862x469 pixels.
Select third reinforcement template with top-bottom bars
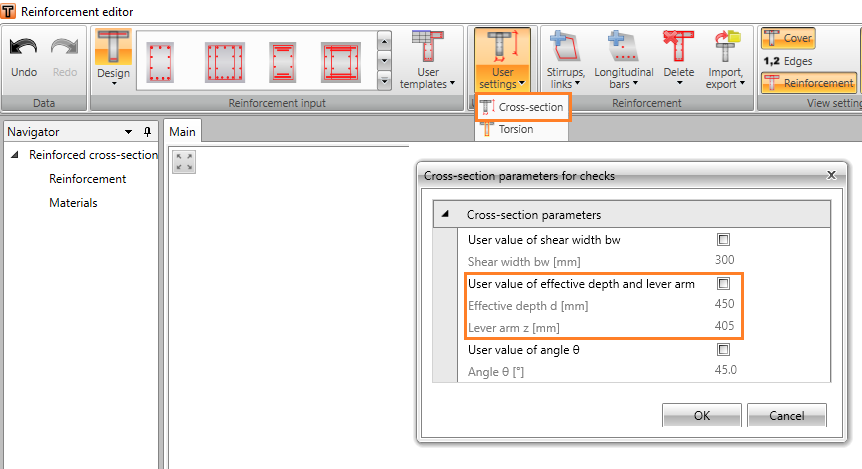(x=283, y=62)
